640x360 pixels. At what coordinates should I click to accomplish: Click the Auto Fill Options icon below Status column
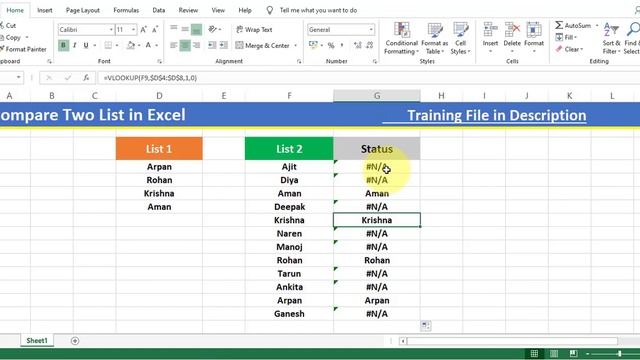tap(425, 325)
